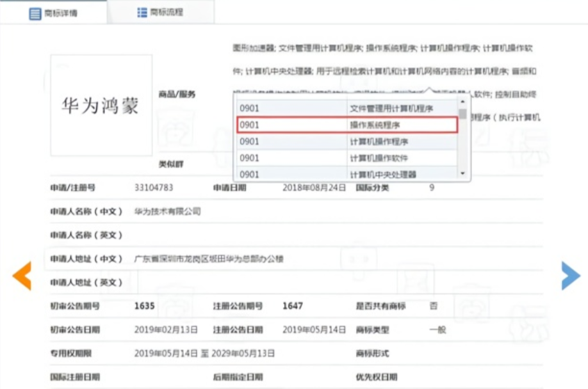
Task: Go to next trademark with blue right arrow
Action: coord(571,276)
